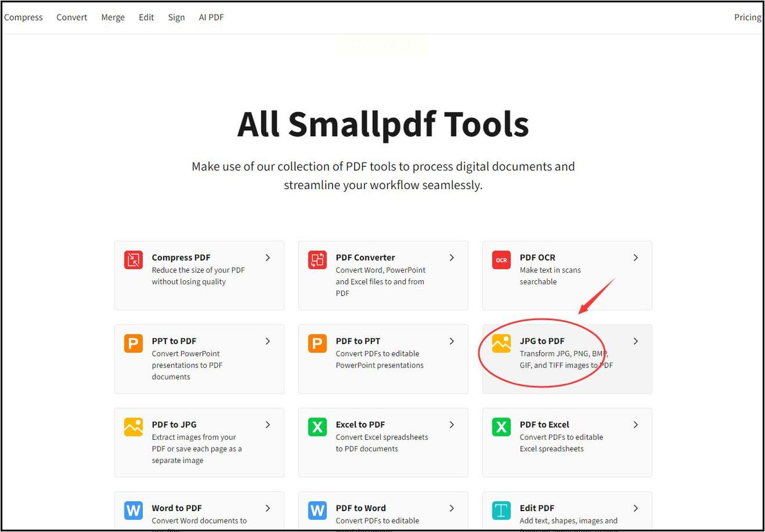Viewport: 765px width, 532px height.
Task: Open Edit PDF via its chevron
Action: click(x=636, y=508)
